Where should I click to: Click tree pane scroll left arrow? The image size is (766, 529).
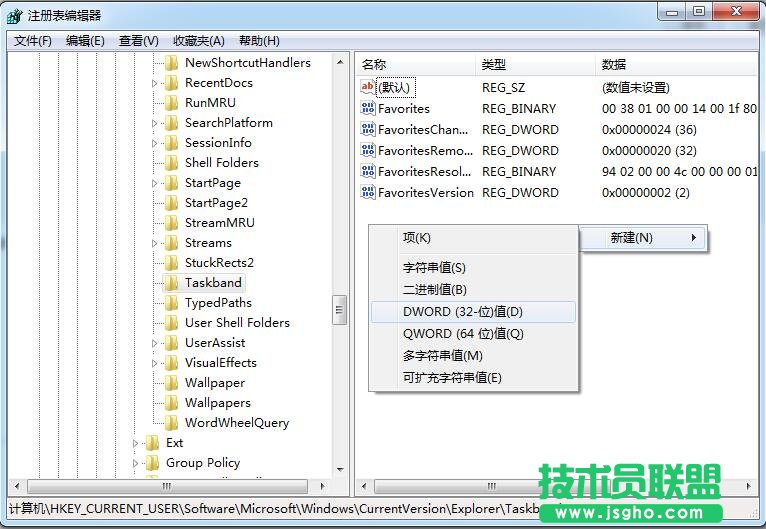tap(17, 487)
